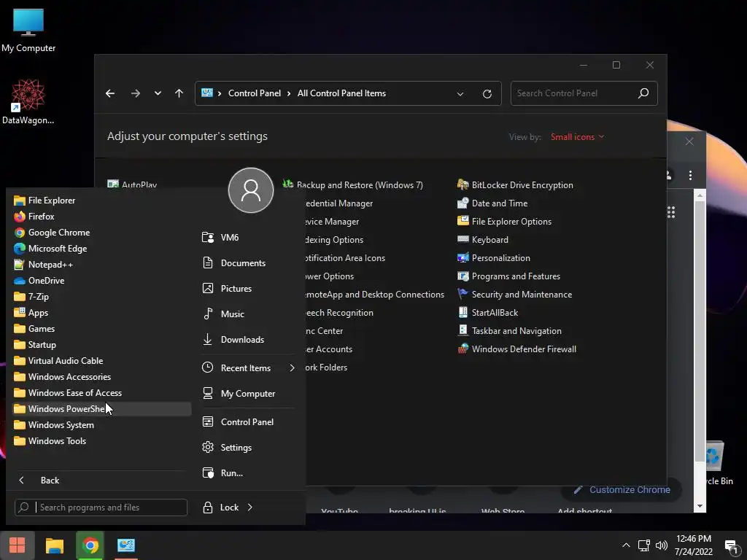Click the user account avatar picture
The width and height of the screenshot is (747, 560).
[251, 190]
